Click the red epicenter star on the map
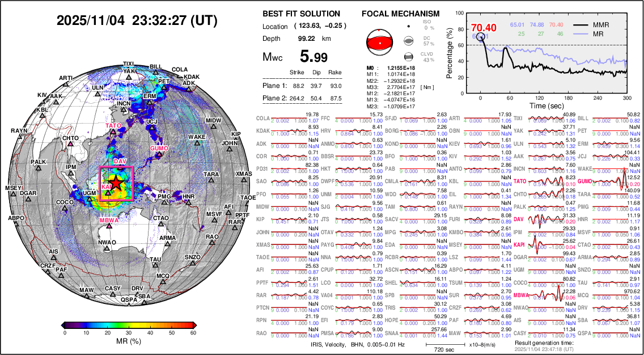This screenshot has width=644, height=355. point(116,183)
